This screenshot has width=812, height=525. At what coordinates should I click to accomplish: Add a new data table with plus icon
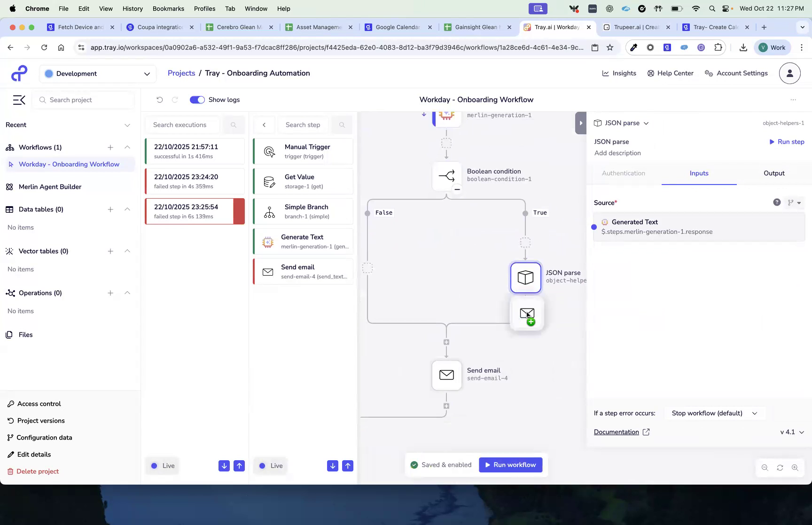(x=110, y=209)
